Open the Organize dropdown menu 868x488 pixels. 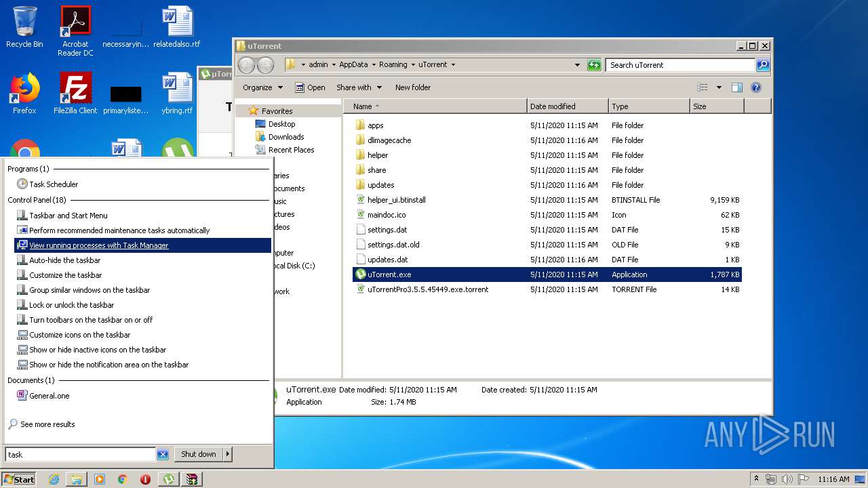262,87
